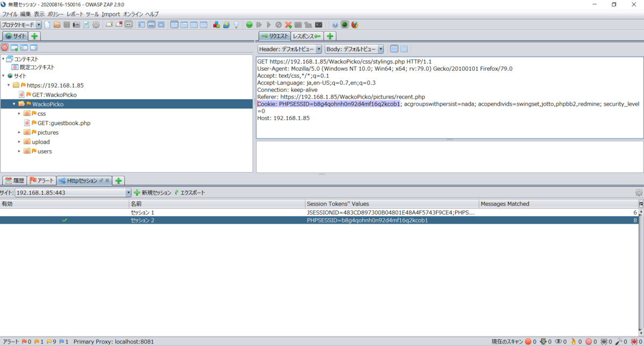This screenshot has width=644, height=346.
Task: Click the hammer fuzzer status icon
Action: [618, 342]
